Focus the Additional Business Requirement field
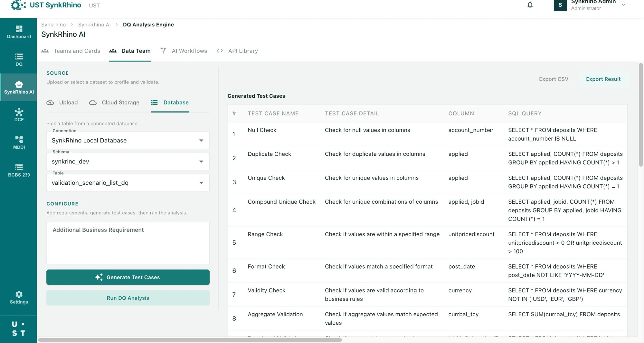The width and height of the screenshot is (644, 343). [128, 243]
